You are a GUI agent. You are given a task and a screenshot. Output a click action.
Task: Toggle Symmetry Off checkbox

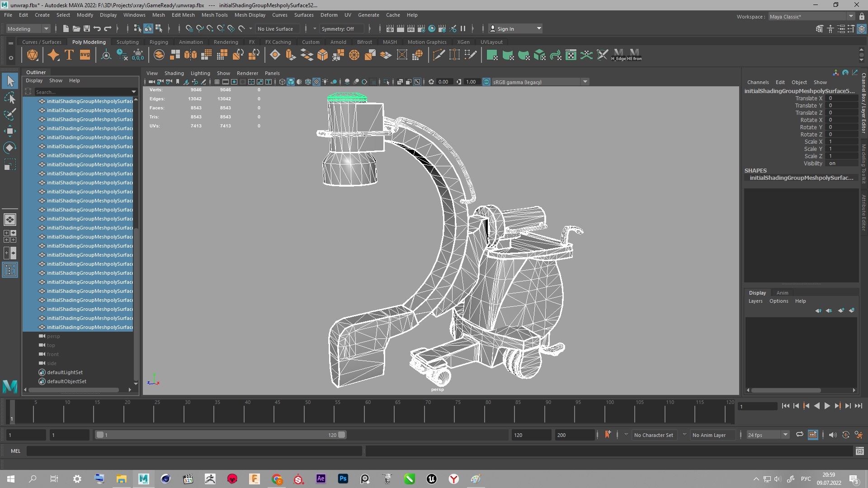(337, 28)
